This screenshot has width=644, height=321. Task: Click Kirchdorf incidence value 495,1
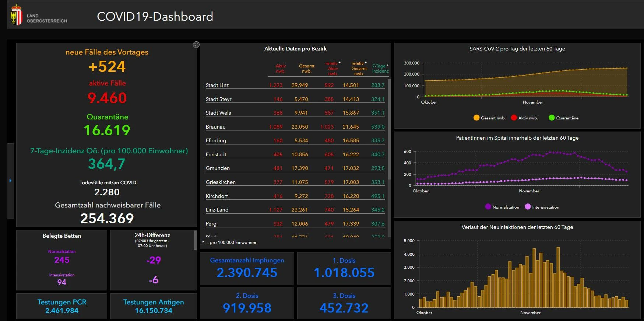click(x=378, y=196)
